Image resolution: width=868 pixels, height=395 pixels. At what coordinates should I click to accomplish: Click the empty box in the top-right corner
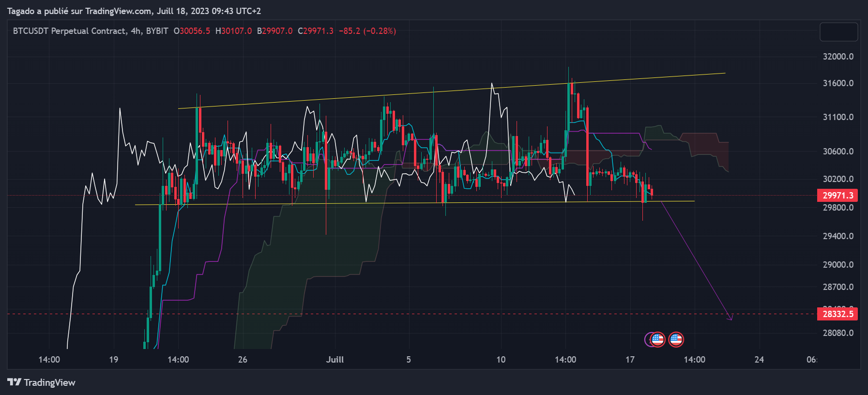(x=838, y=32)
